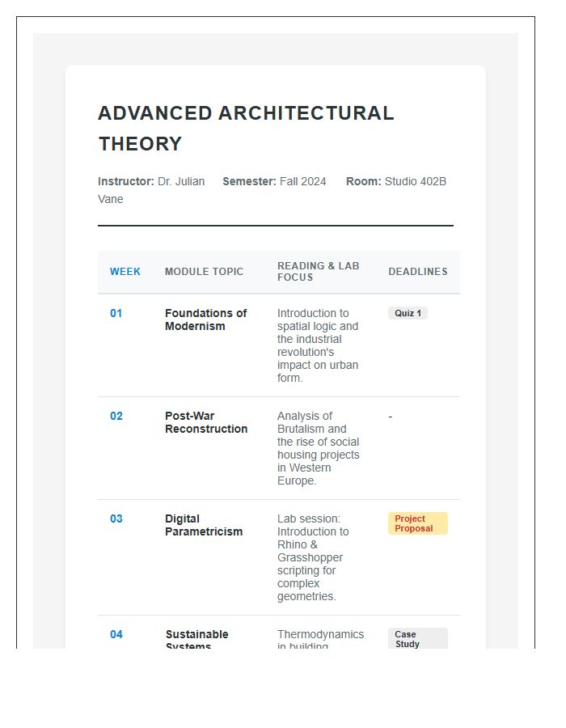Select the Project Proposal deadline tag

(x=417, y=523)
